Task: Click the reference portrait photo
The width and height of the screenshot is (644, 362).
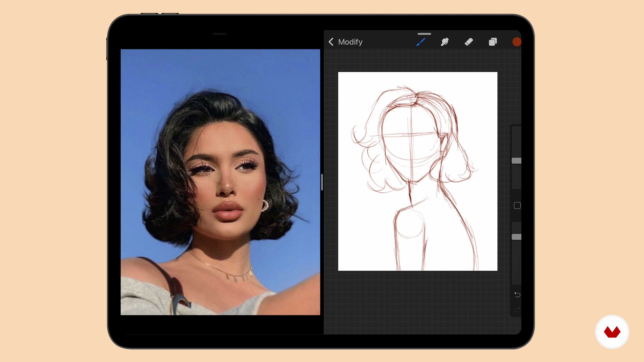Action: point(220,182)
